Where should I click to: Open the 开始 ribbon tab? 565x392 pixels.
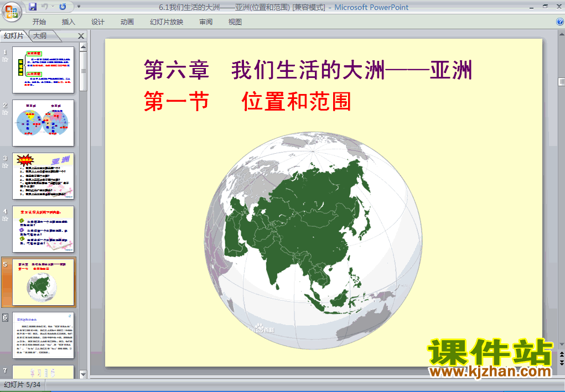(x=39, y=22)
